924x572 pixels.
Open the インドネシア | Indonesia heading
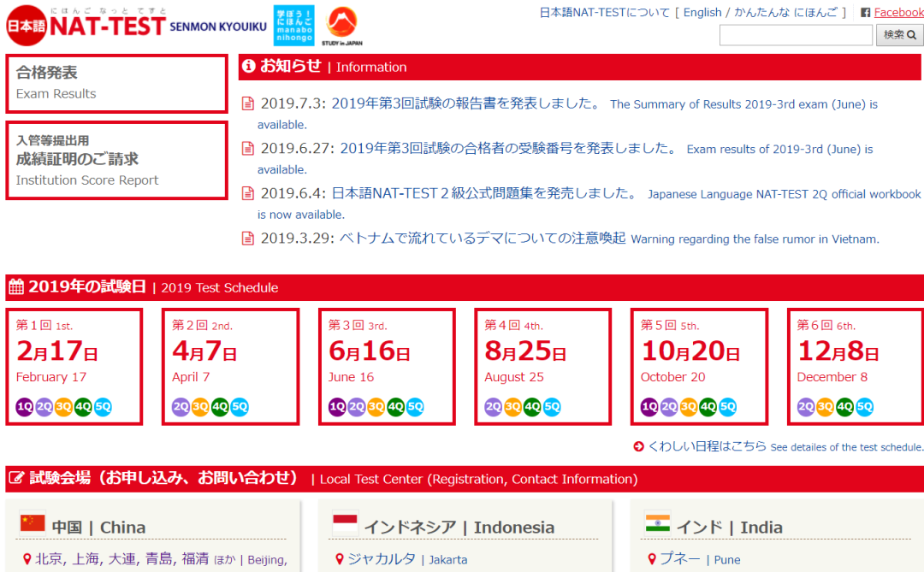click(459, 528)
